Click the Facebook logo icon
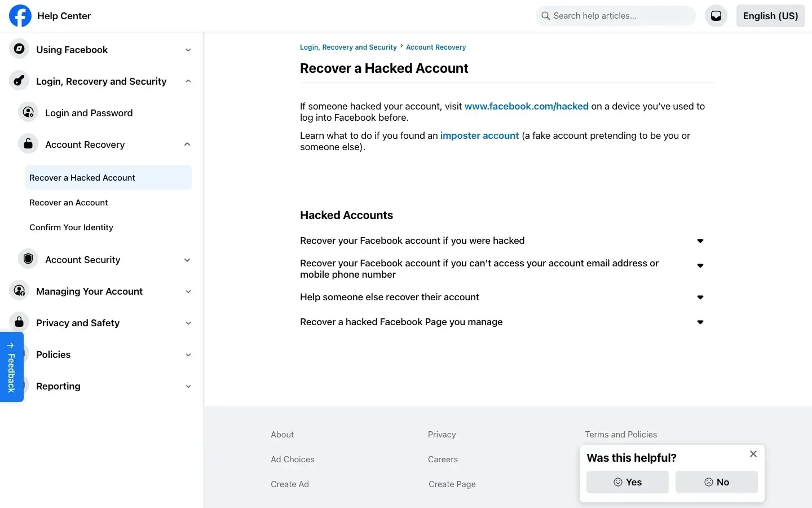The image size is (812, 508). click(x=20, y=16)
